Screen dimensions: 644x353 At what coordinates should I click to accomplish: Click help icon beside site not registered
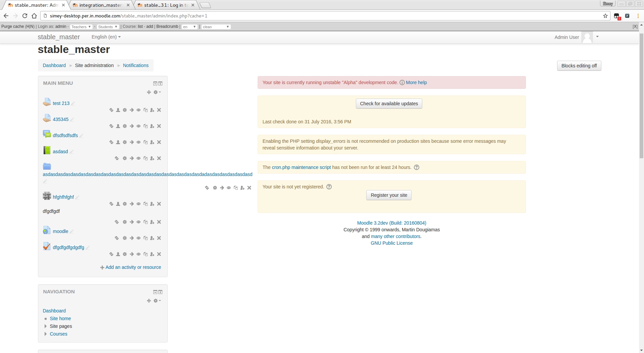click(329, 187)
